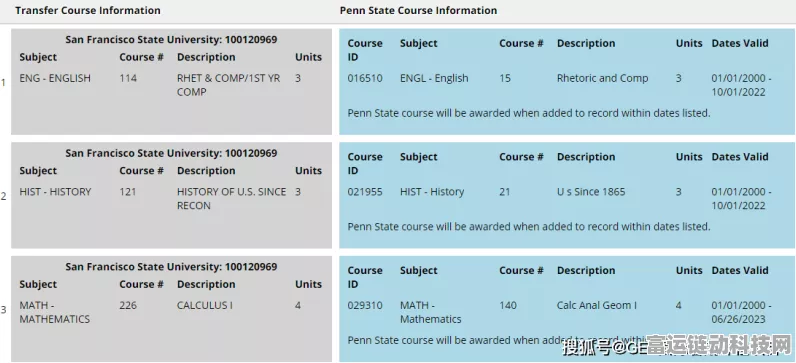Image resolution: width=796 pixels, height=363 pixels.
Task: Click transfer course number 226
Action: coord(128,306)
